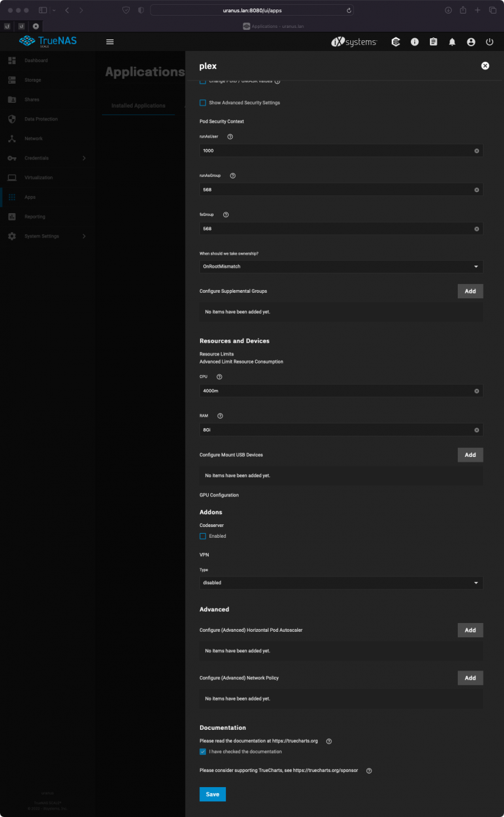This screenshot has height=817, width=504.
Task: Click the Shares folder icon
Action: 12,99
